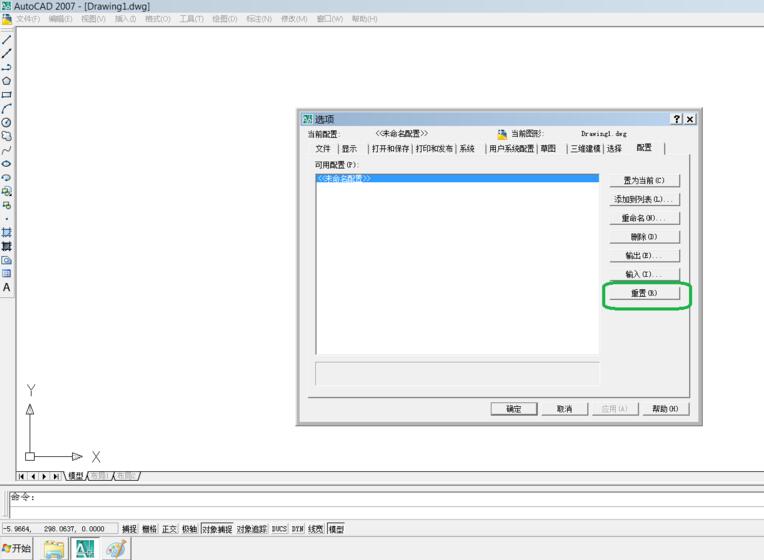Open the 模型 layout tab below drawing
The width and height of the screenshot is (764, 560).
pyautogui.click(x=76, y=476)
